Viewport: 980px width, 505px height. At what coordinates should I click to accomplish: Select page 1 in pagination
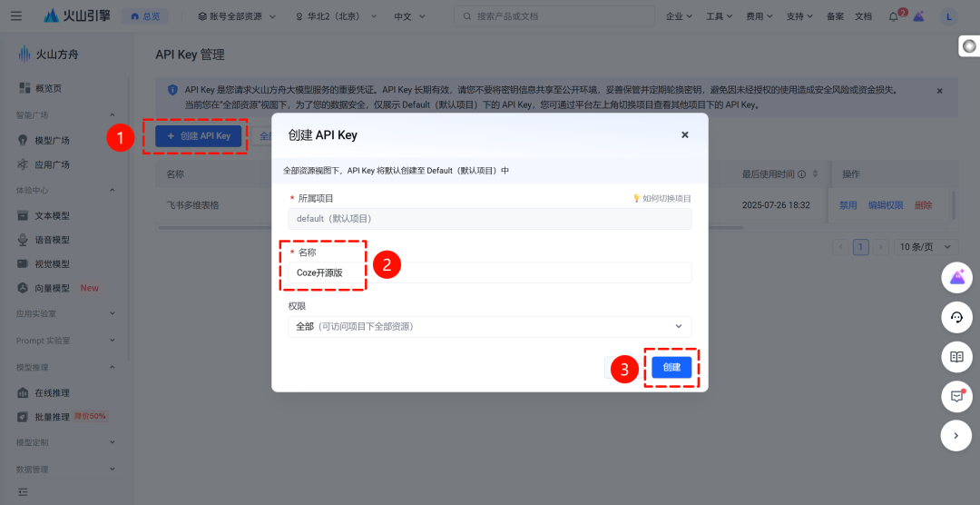[x=861, y=246]
